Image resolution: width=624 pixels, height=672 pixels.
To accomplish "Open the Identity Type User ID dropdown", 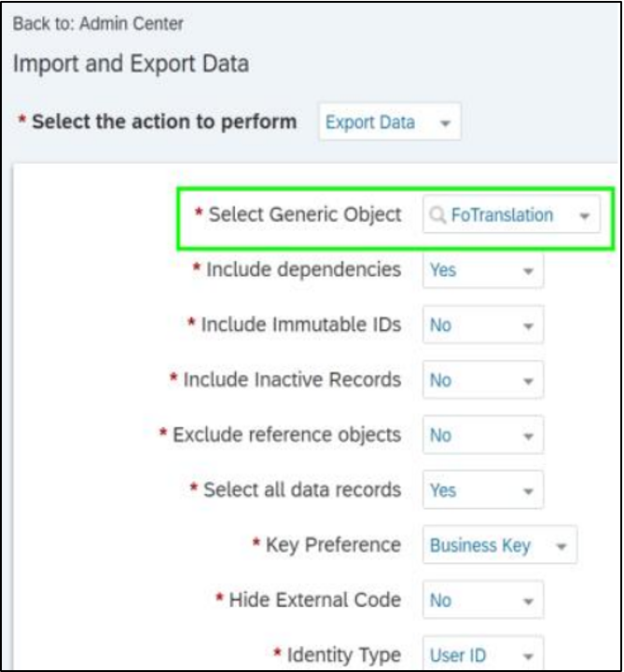I will point(483,654).
